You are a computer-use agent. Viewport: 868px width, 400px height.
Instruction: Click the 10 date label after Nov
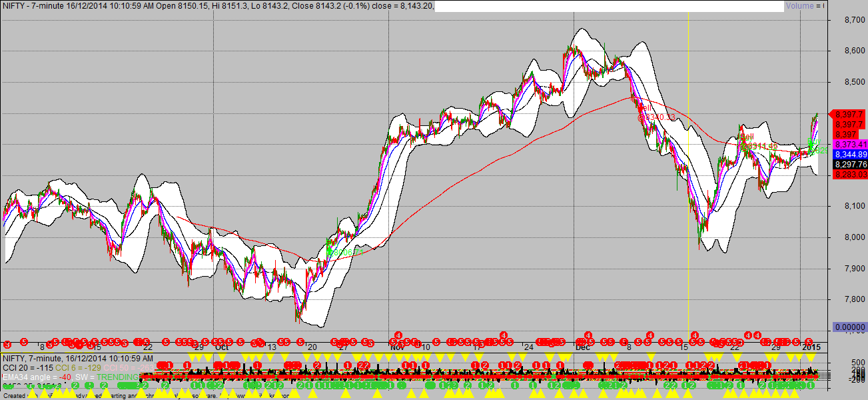pos(425,347)
